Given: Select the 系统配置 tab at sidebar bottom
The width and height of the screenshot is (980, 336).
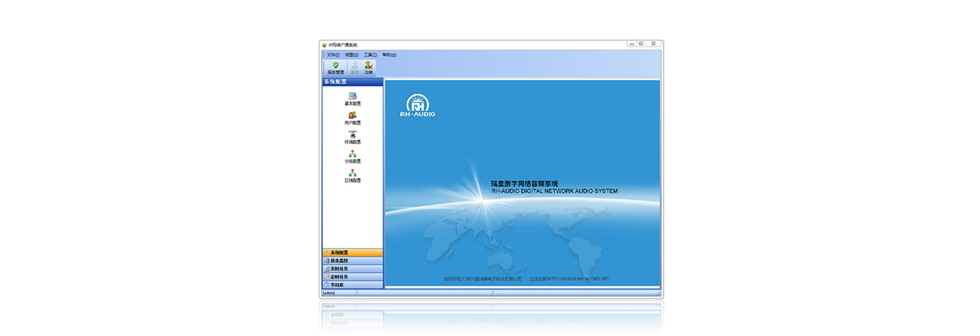Looking at the screenshot, I should pos(353,253).
